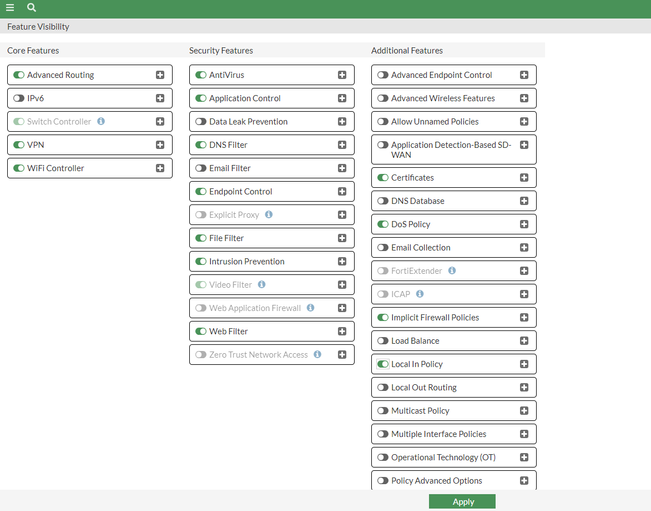Click the Implicit Firewall Policies label
Screen dimensions: 651x511
pos(435,317)
